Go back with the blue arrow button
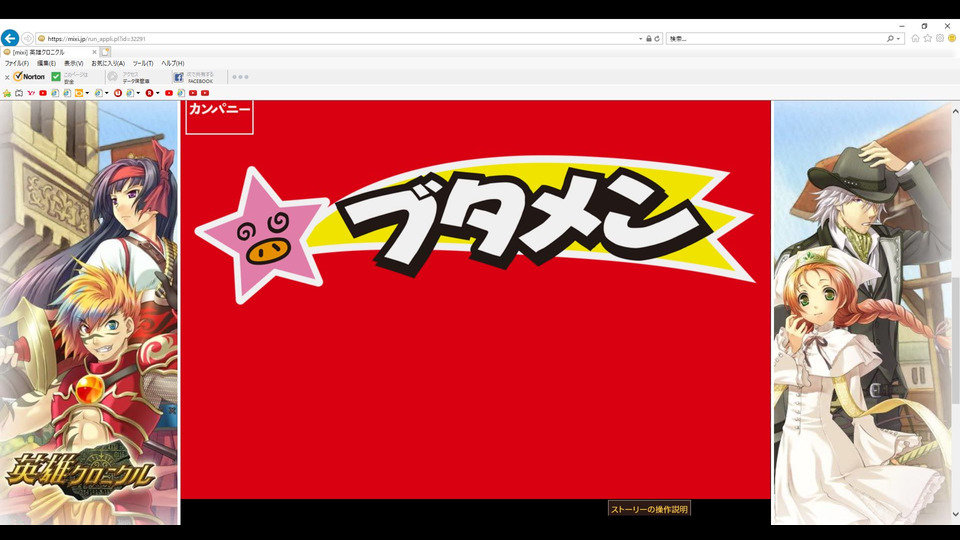Screen dimensions: 960x540 click(x=10, y=38)
